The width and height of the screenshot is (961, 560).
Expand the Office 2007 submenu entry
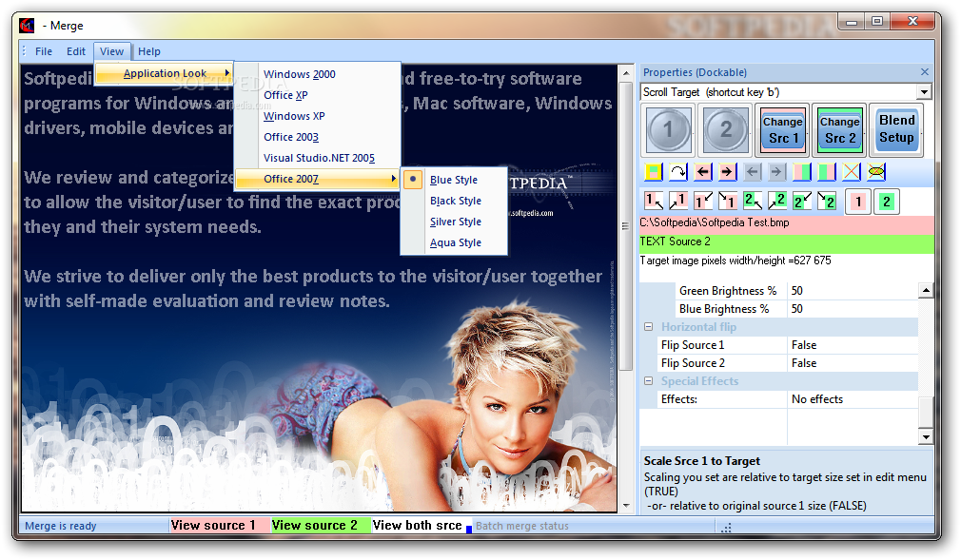click(318, 179)
